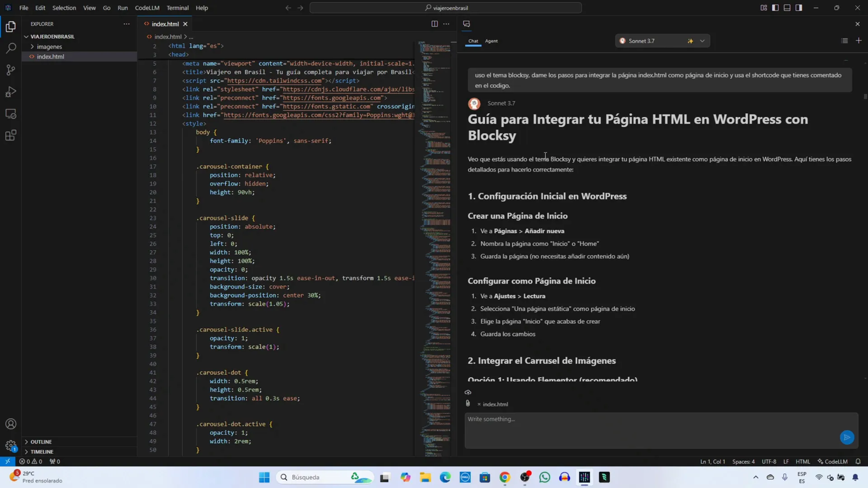The image size is (868, 488).
Task: Open the Terminal menu
Action: (x=177, y=8)
